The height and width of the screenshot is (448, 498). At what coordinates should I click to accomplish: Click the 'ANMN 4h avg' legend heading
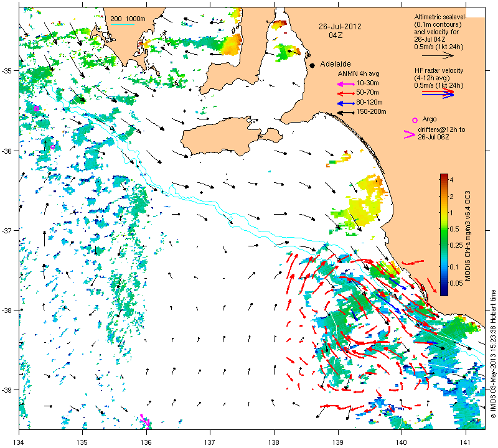[x=359, y=73]
